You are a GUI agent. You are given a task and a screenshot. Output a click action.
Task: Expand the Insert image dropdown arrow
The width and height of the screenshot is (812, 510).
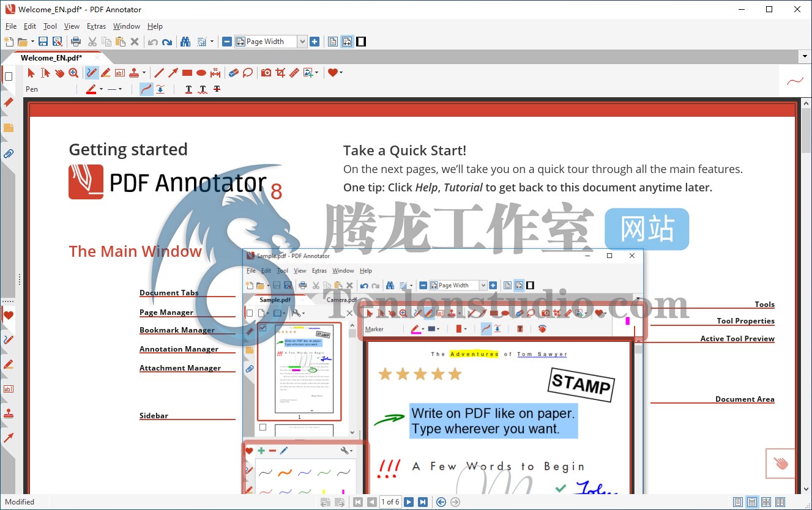click(x=316, y=73)
